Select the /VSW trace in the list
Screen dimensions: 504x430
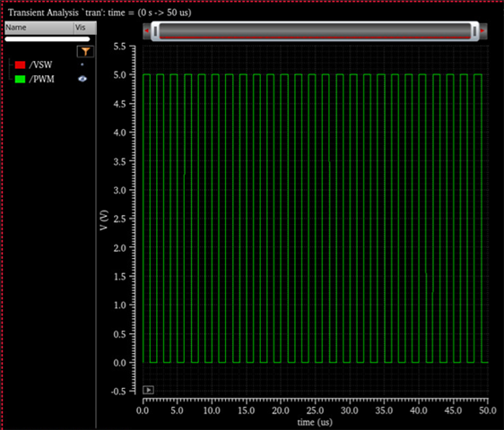pos(40,64)
